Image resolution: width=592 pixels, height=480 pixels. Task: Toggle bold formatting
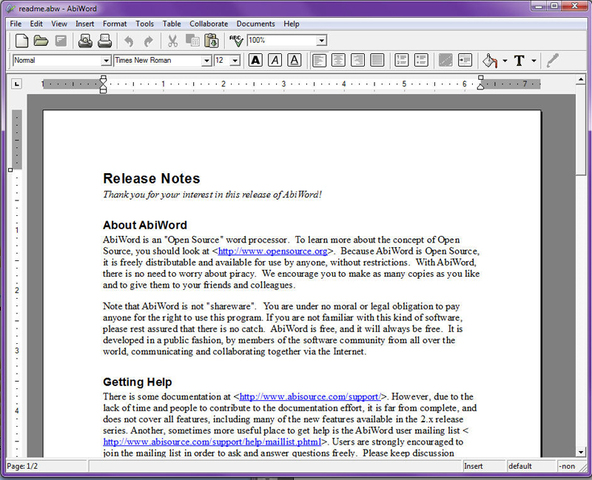256,60
